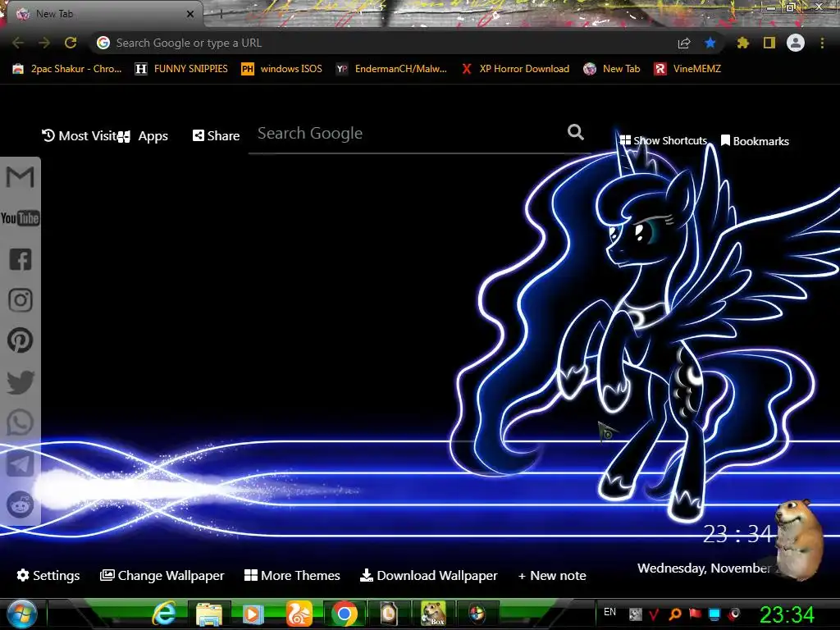Open the 2pac Shakur bookmark
Screen dimensions: 840x630
click(x=67, y=69)
